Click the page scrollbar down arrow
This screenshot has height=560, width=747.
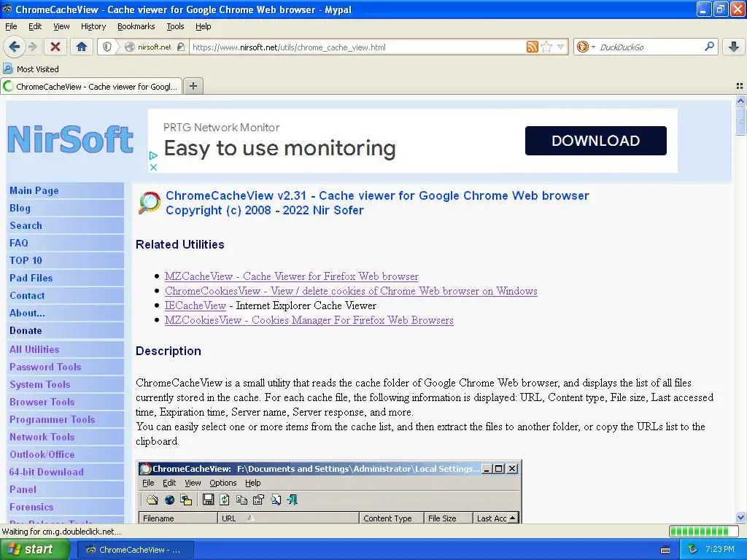[x=740, y=518]
